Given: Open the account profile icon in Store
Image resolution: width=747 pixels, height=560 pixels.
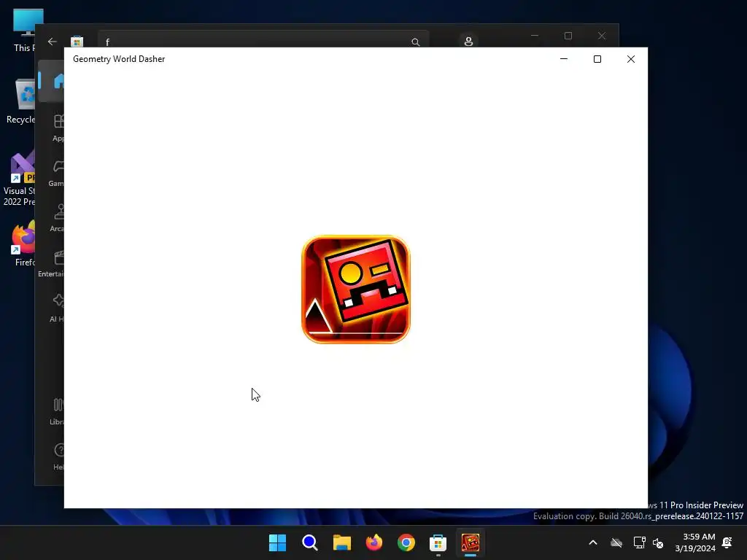Looking at the screenshot, I should point(468,42).
